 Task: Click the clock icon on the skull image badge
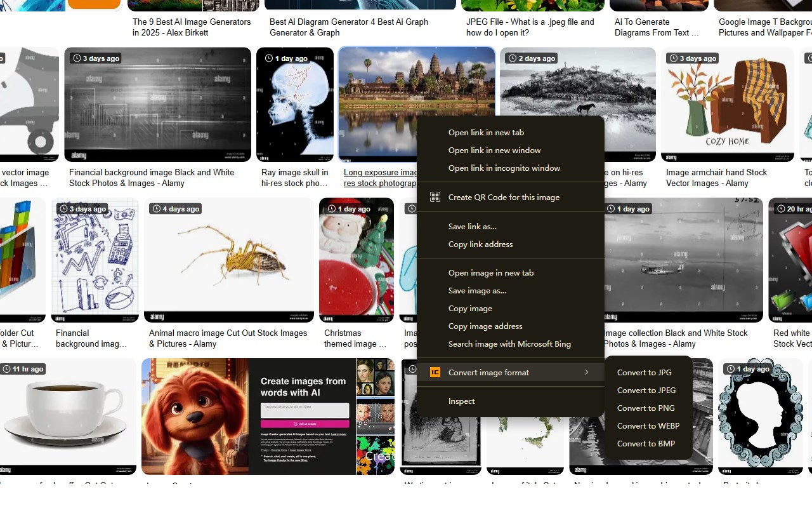pos(269,58)
